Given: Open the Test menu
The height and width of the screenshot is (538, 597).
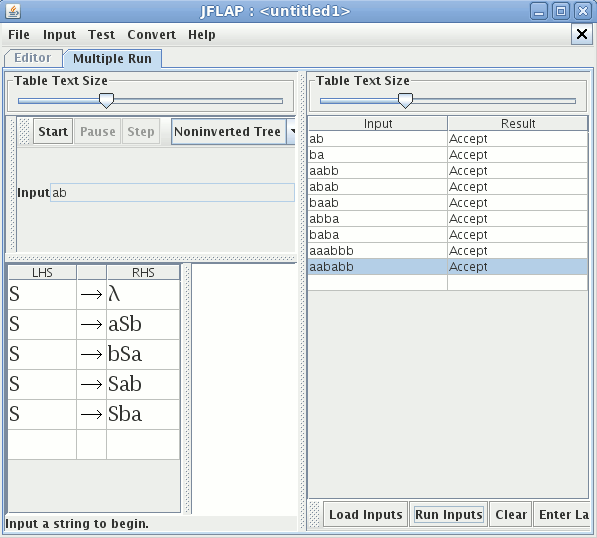Looking at the screenshot, I should pyautogui.click(x=101, y=35).
